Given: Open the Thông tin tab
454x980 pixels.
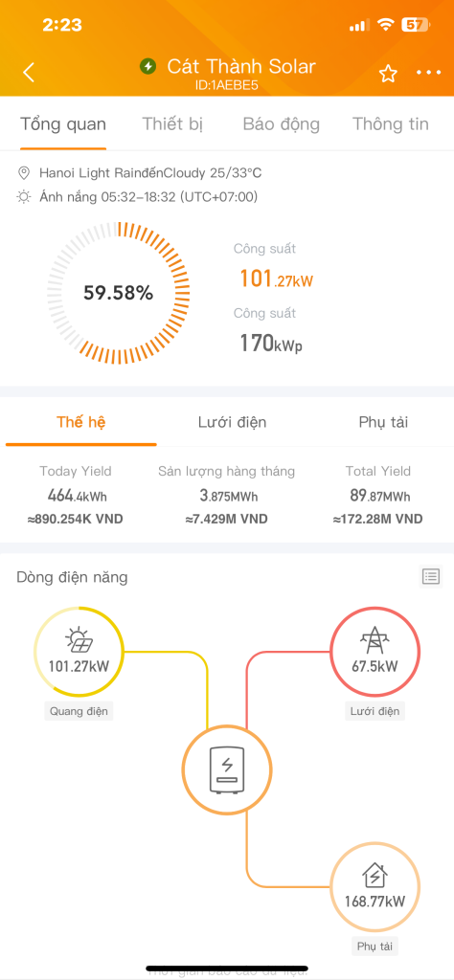Looking at the screenshot, I should point(390,123).
